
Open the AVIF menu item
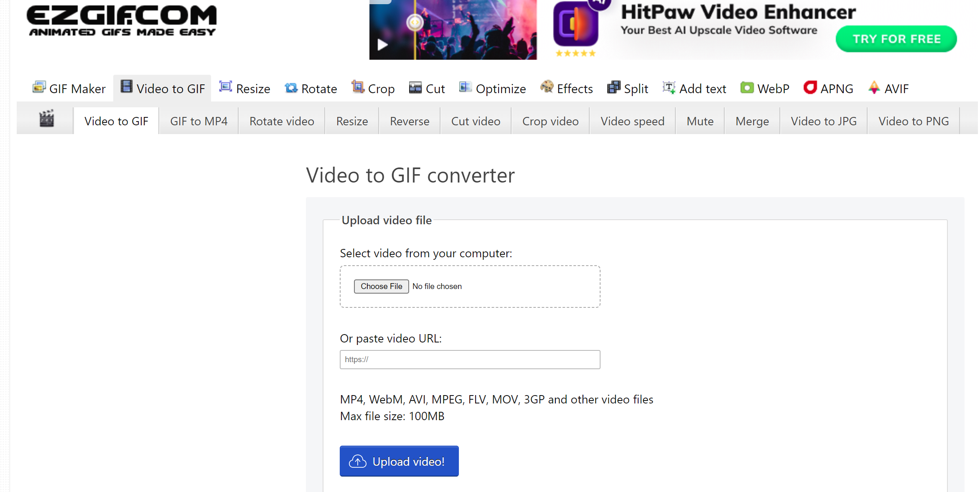coord(888,88)
